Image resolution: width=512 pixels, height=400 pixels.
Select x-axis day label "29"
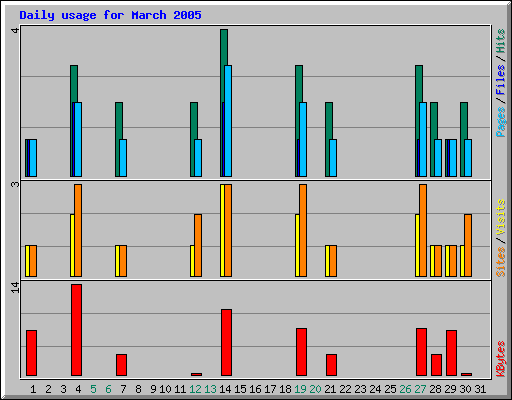click(x=450, y=389)
